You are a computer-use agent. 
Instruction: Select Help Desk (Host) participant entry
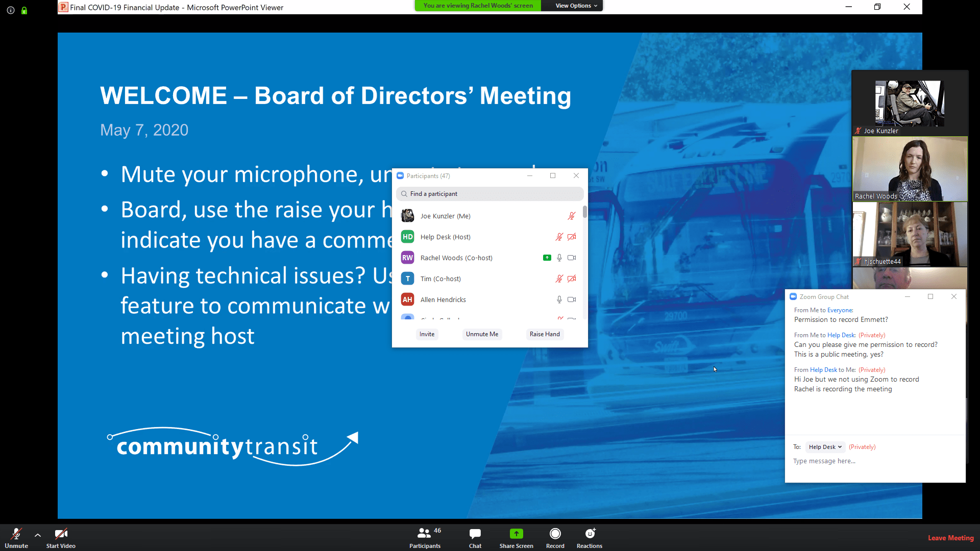click(x=445, y=237)
